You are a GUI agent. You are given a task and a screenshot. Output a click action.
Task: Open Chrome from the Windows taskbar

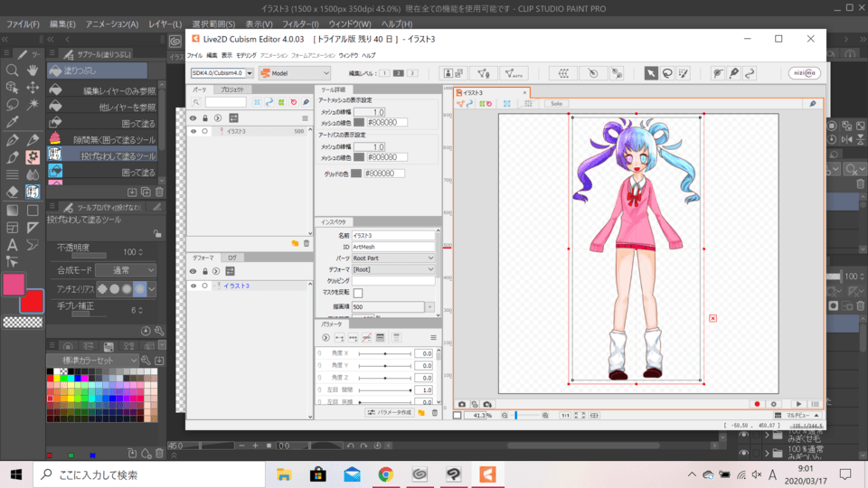[x=386, y=474]
